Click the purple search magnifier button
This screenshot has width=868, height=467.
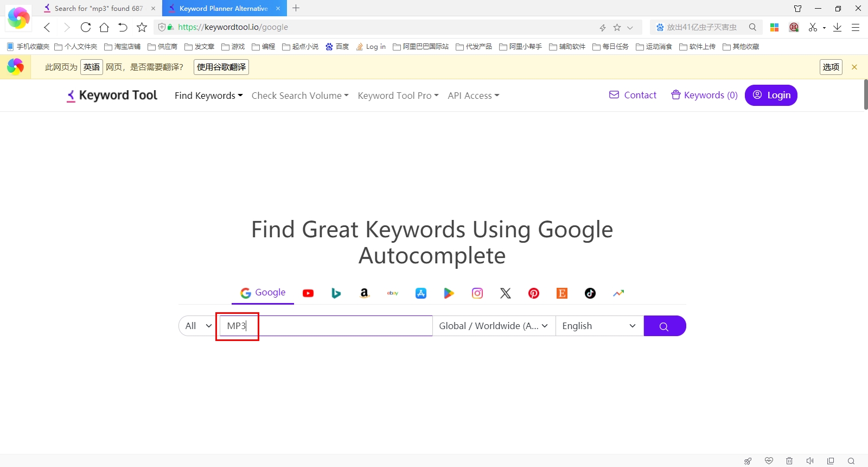tap(665, 326)
